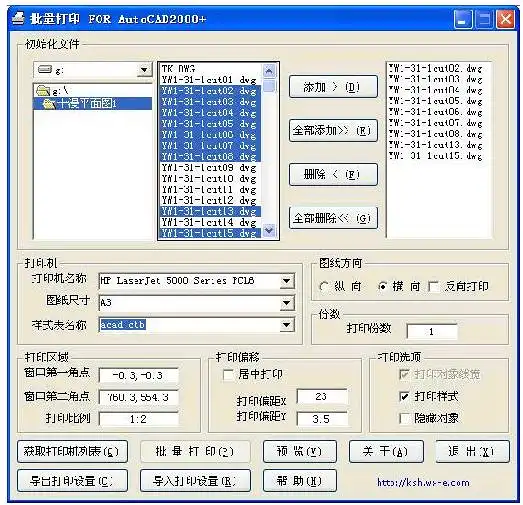Enable 反向打印 reverse print checkbox
Image resolution: width=523 pixels, height=505 pixels.
(x=434, y=287)
